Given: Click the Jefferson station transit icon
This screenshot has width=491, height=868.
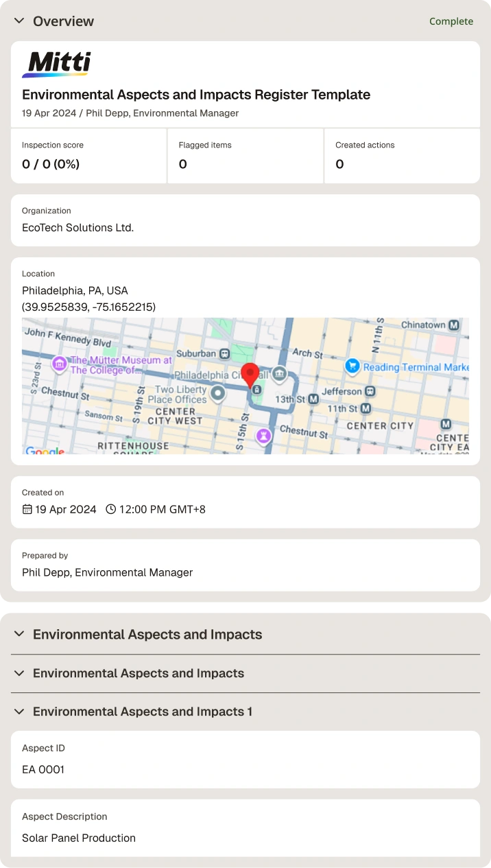Looking at the screenshot, I should pos(370,391).
